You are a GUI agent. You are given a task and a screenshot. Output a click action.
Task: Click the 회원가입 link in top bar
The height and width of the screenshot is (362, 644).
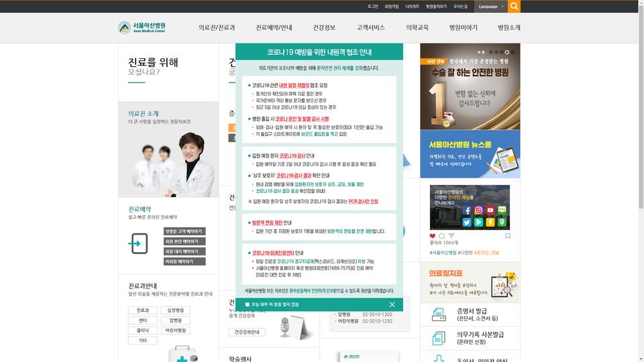pyautogui.click(x=391, y=7)
